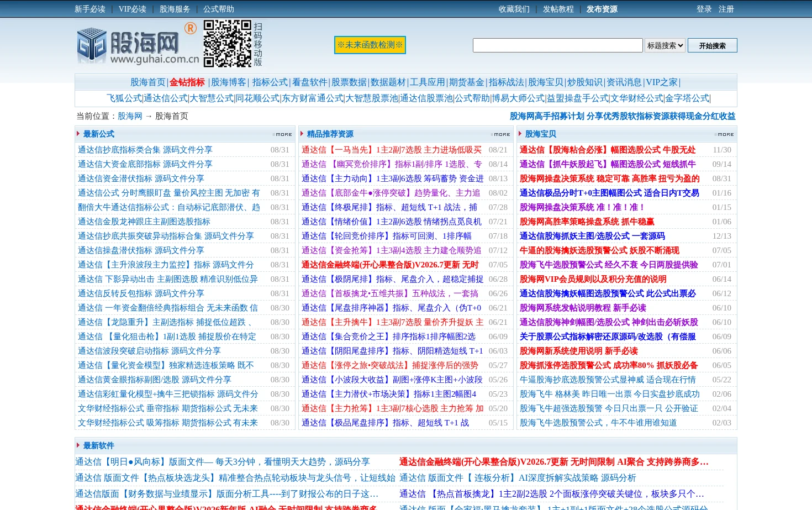Focus the search text field
Screen dimensions: 812x510
click(x=558, y=45)
